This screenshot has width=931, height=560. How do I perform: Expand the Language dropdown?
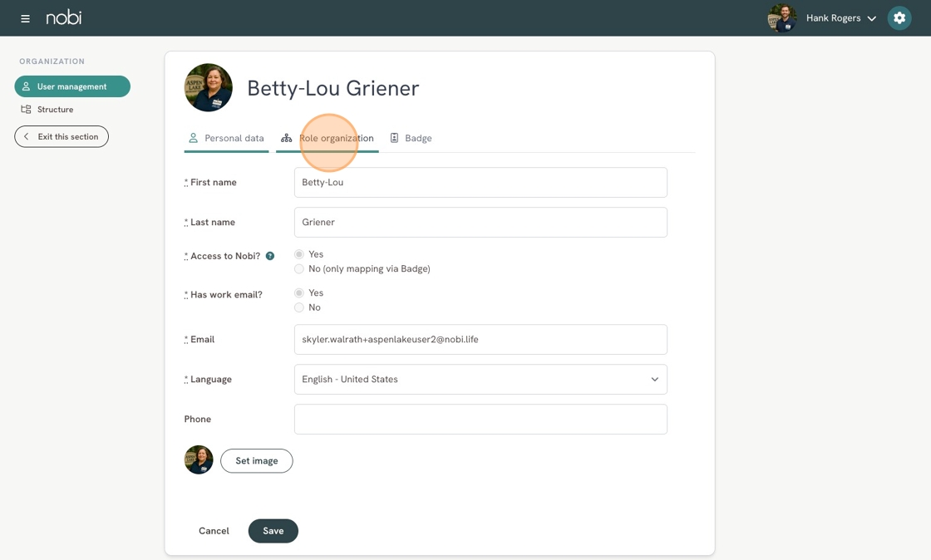click(x=480, y=380)
